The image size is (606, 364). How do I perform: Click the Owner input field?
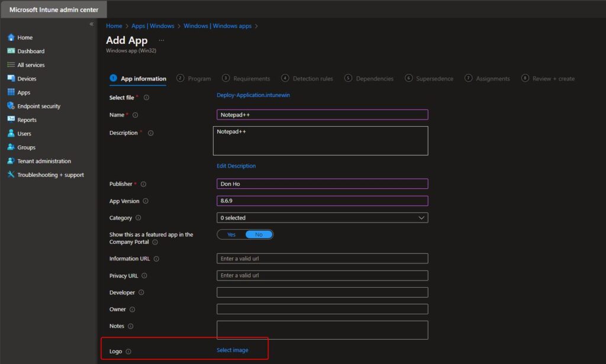323,309
